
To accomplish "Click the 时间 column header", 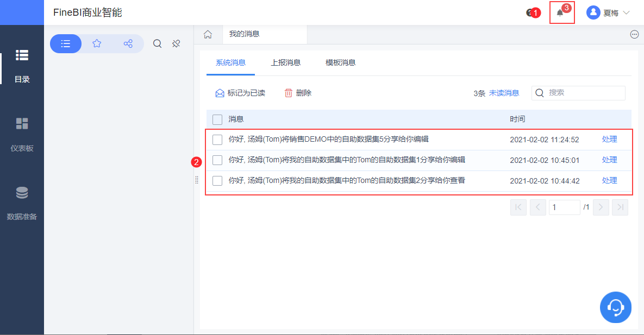I will click(x=517, y=119).
